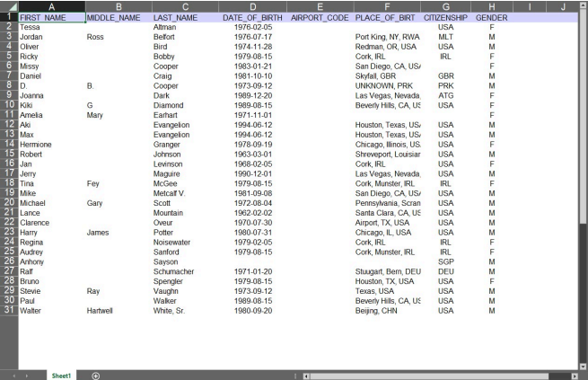This screenshot has width=588, height=380.
Task: Select column I header
Action: (530, 7)
